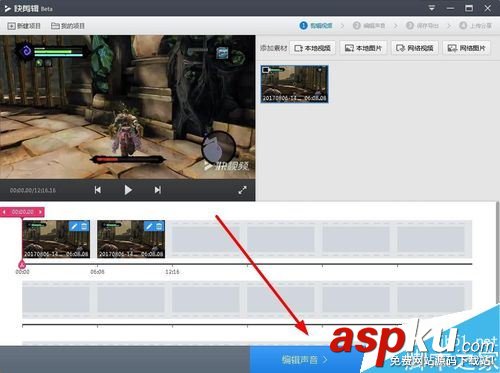
Task: Click the player time 00:00.00/12:16.16 readout
Action: click(x=33, y=190)
